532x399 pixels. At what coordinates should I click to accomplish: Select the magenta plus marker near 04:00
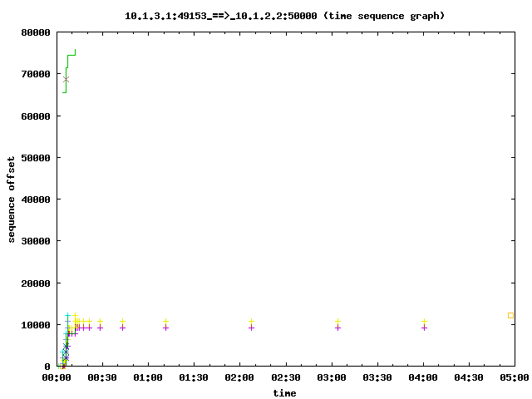tap(424, 328)
